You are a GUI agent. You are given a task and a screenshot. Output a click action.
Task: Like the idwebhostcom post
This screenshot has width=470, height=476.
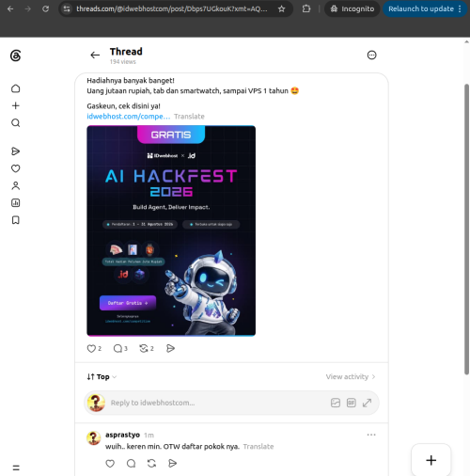click(91, 348)
